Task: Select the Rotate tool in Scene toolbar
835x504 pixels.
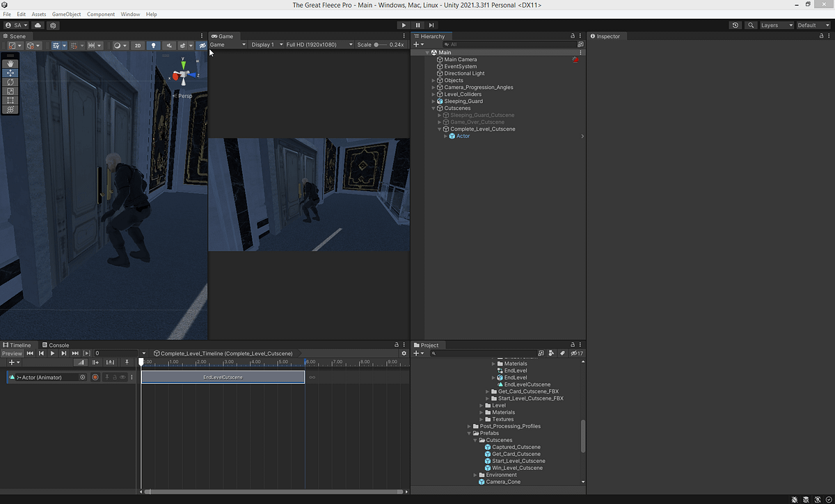Action: coord(10,81)
